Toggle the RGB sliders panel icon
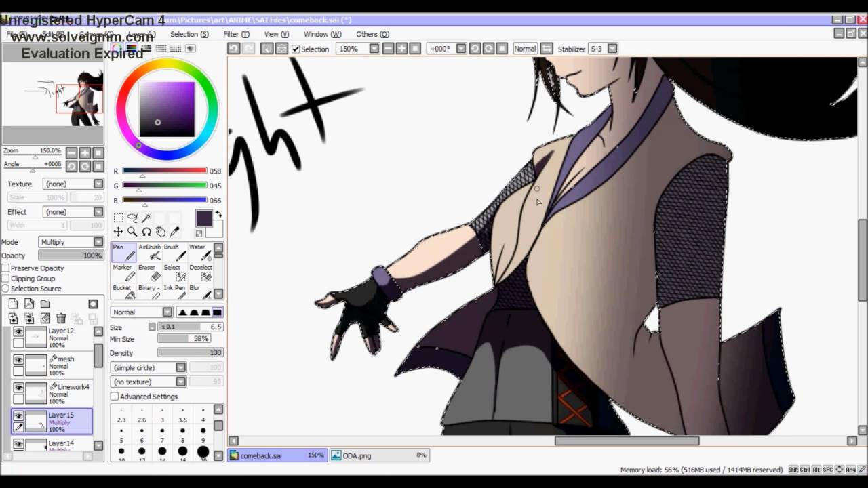 [132, 49]
